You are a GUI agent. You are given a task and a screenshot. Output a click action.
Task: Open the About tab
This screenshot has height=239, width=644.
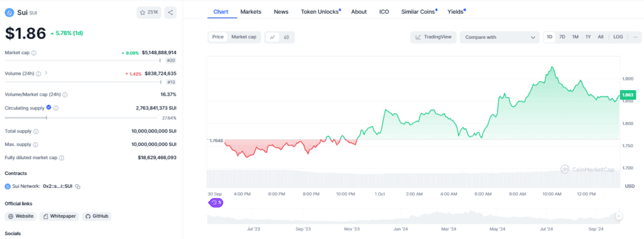(x=359, y=11)
